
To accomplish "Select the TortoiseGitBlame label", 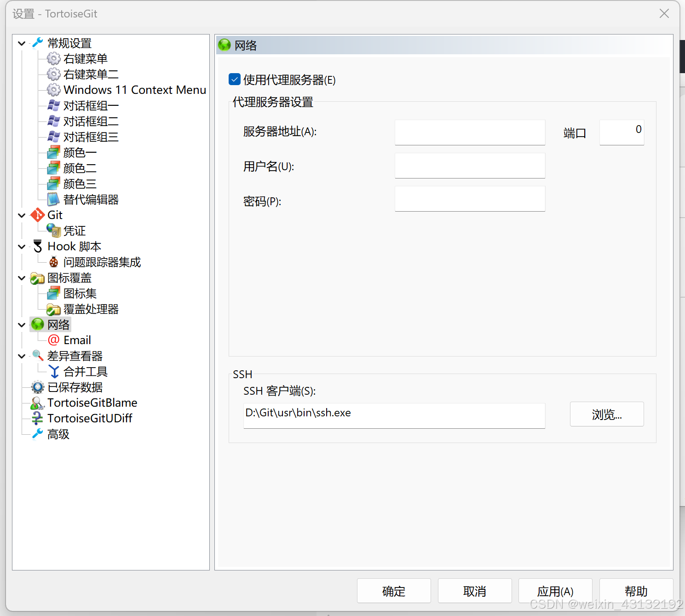I will click(92, 403).
